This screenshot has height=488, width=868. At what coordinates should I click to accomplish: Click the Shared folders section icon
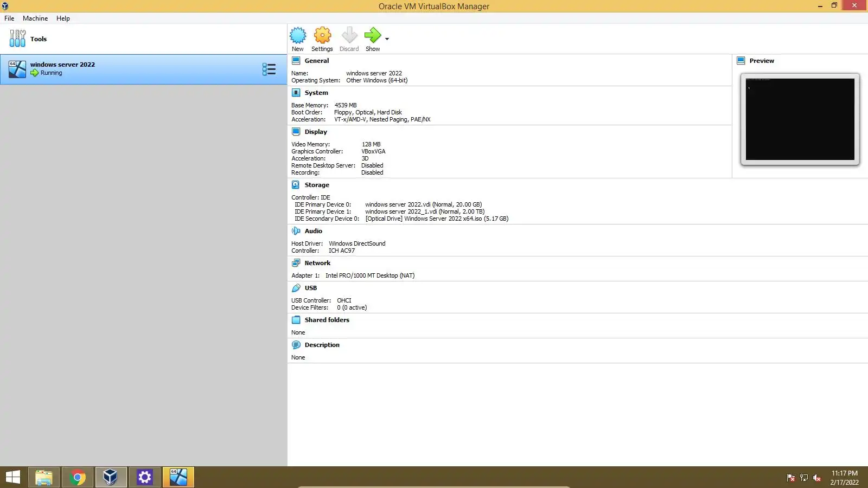coord(296,320)
